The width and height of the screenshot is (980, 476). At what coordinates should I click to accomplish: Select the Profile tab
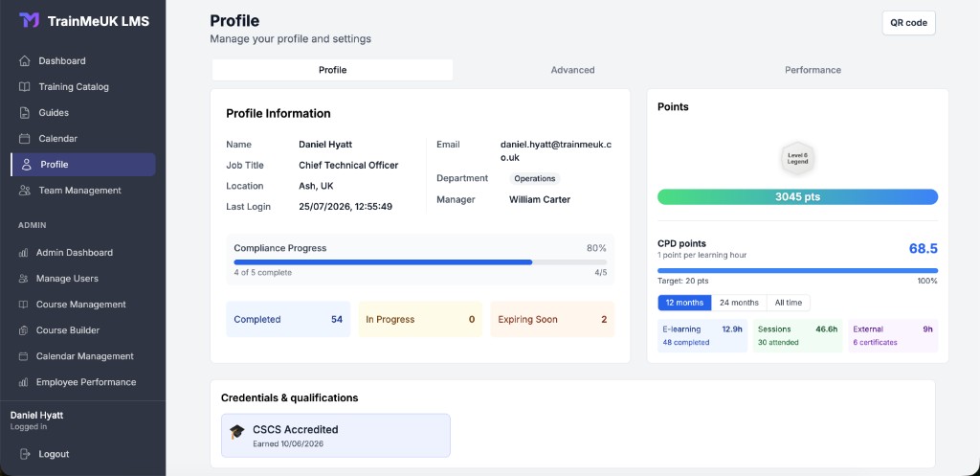point(332,70)
